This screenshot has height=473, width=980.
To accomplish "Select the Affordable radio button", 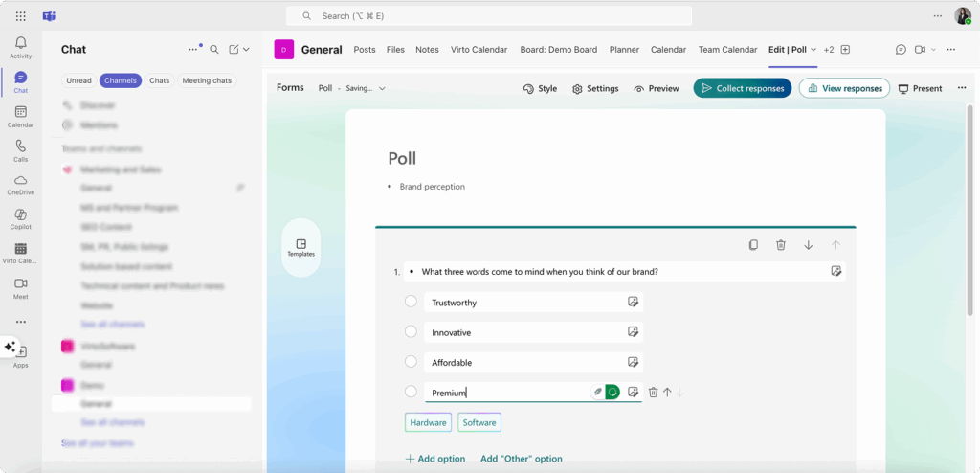I will pos(411,362).
